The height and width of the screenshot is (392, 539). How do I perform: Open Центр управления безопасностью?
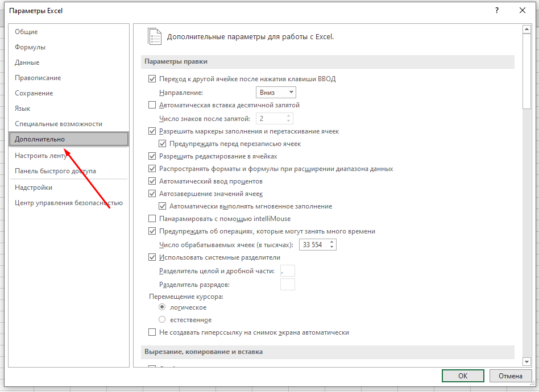(x=69, y=203)
